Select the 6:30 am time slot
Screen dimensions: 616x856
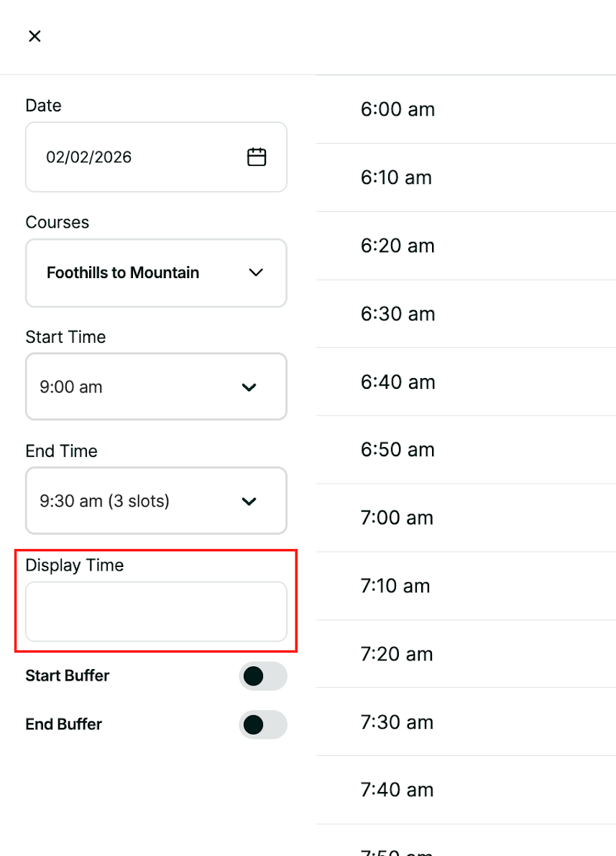(466, 314)
